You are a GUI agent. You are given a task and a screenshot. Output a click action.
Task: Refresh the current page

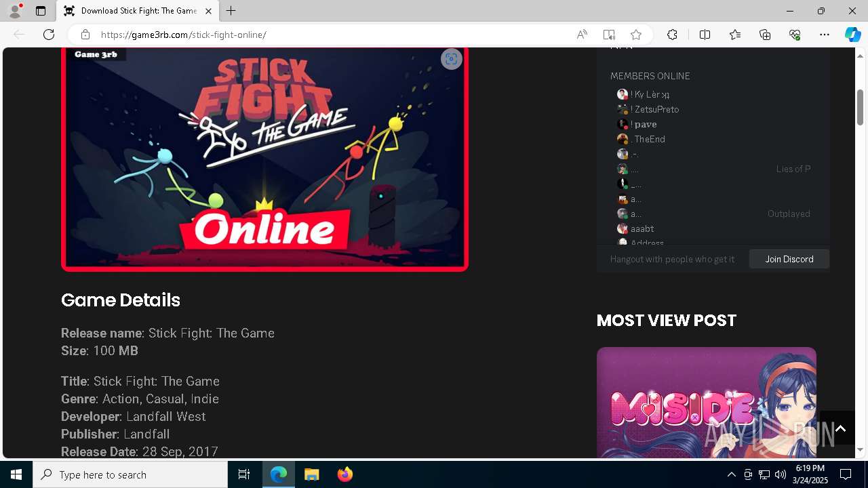click(x=49, y=35)
